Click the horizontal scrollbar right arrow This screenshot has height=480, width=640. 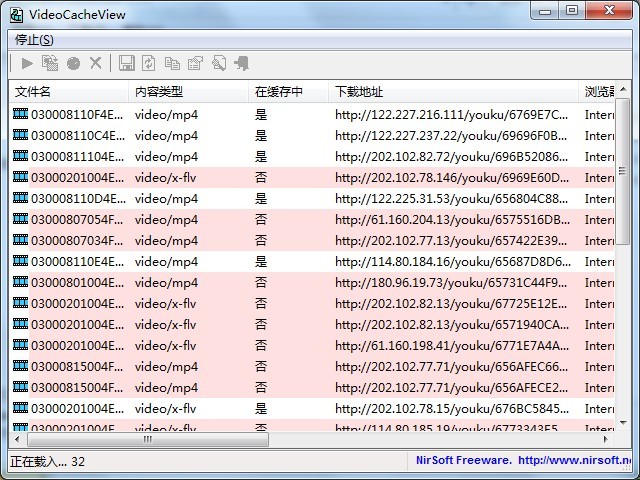(x=605, y=439)
